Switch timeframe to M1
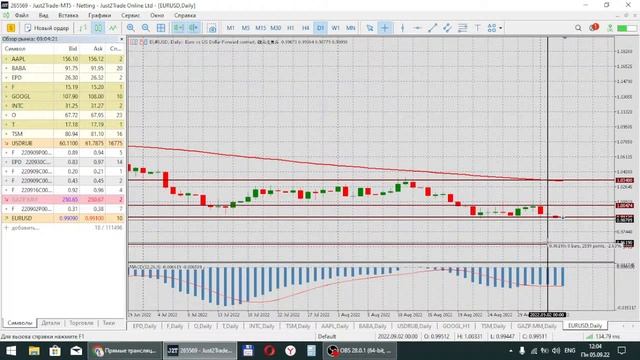This screenshot has height=360, width=640. coord(231,28)
